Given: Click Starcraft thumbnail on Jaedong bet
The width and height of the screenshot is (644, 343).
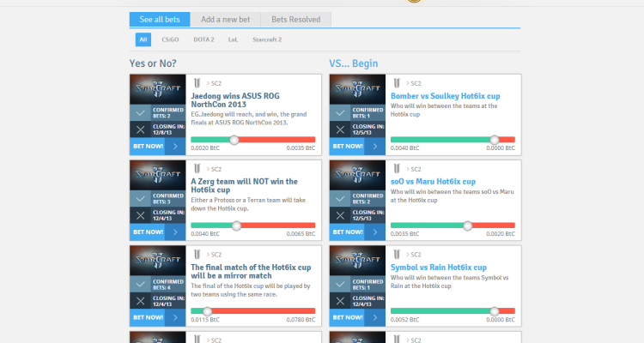Looking at the screenshot, I should pyautogui.click(x=158, y=89).
